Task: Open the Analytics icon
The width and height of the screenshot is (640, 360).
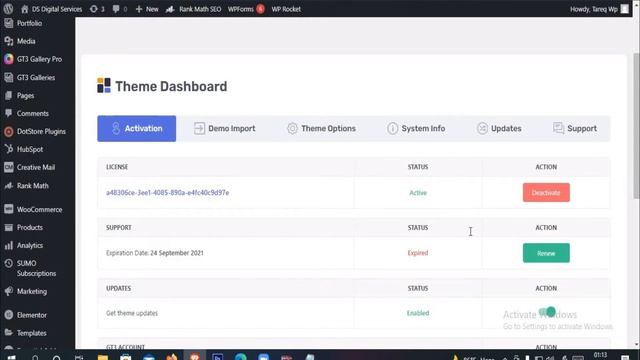Action: click(9, 245)
